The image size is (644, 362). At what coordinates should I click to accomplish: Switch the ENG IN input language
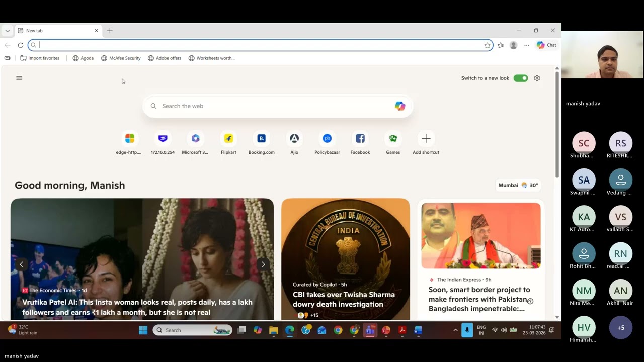point(481,330)
